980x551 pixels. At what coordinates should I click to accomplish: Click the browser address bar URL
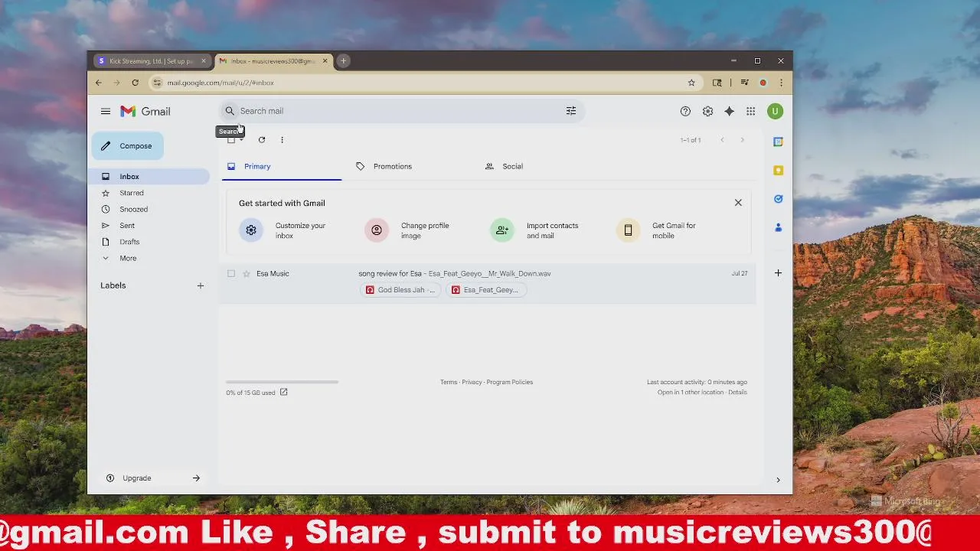[x=220, y=83]
